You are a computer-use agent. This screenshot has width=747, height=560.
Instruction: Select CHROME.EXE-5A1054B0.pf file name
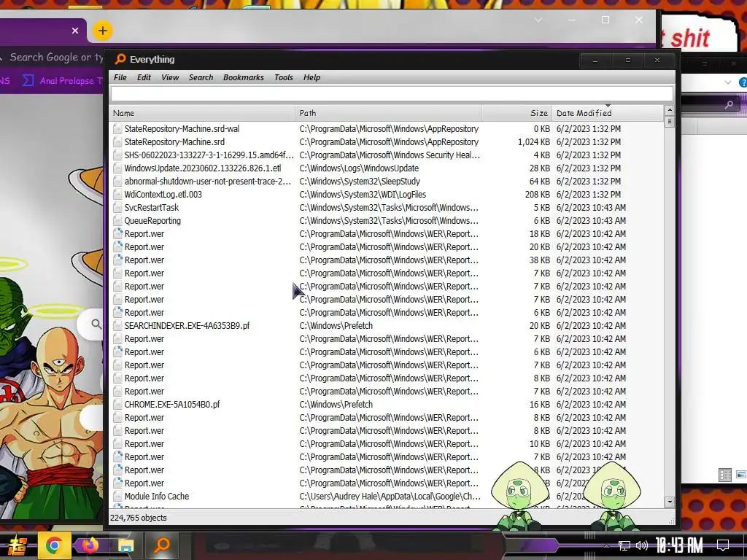tap(172, 404)
